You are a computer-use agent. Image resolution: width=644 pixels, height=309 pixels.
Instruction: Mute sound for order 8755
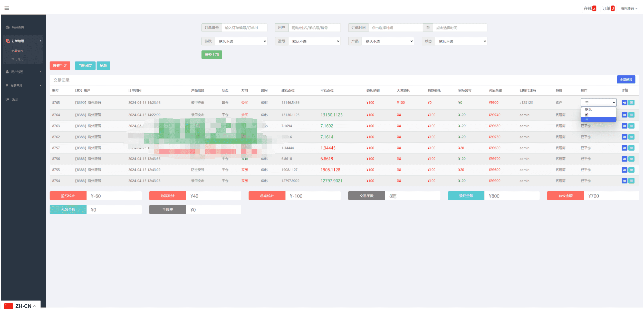pos(624,170)
